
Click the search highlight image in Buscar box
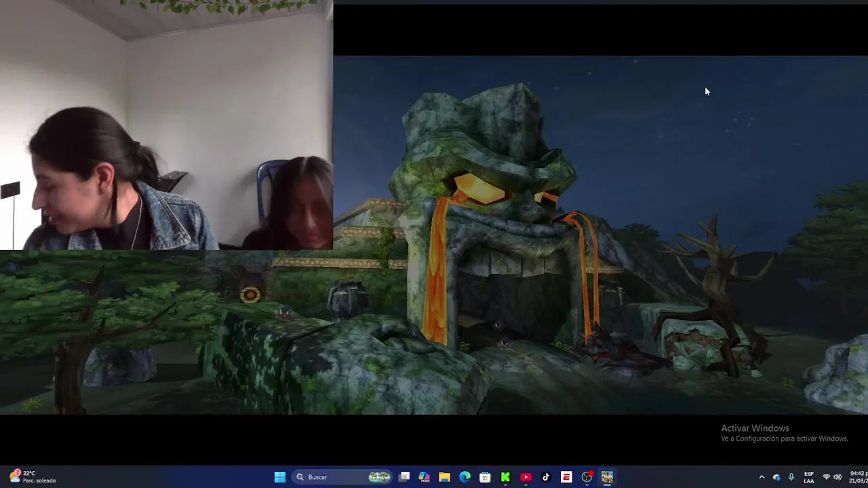pos(380,477)
